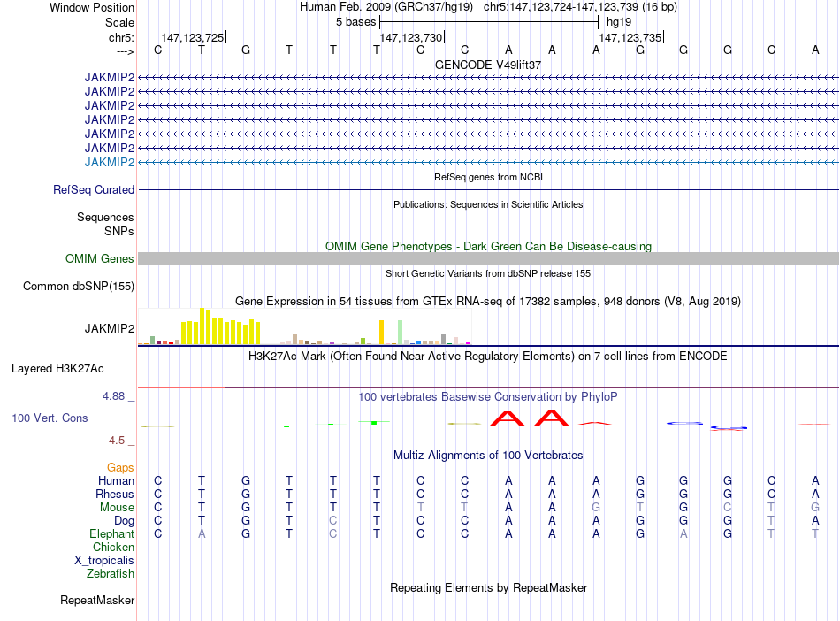Click the GENCODE V49lift37 track title
Viewport: 840px width, 621px height.
[x=488, y=65]
